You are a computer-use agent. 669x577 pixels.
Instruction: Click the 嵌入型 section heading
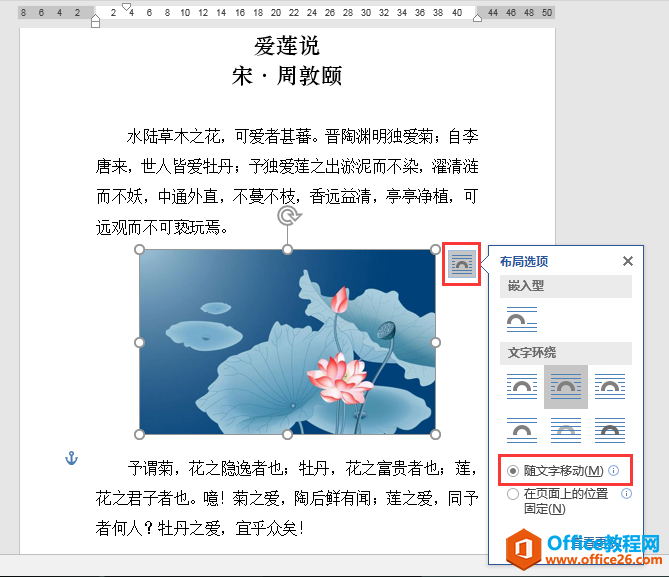click(x=566, y=286)
